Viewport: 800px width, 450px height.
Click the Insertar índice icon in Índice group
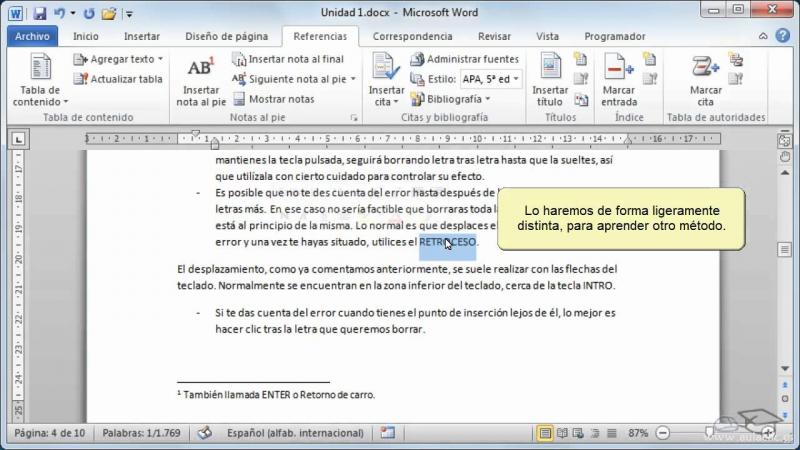pyautogui.click(x=649, y=59)
